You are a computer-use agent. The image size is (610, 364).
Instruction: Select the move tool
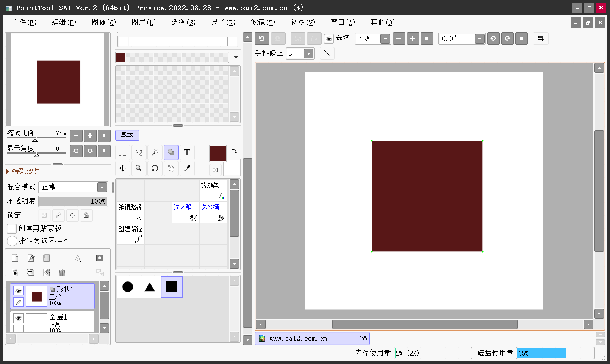tap(123, 168)
